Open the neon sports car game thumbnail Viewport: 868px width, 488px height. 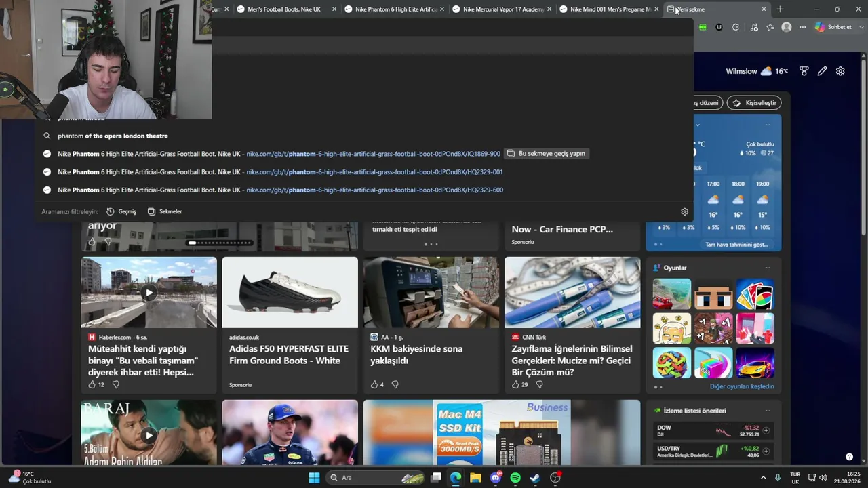pos(755,363)
